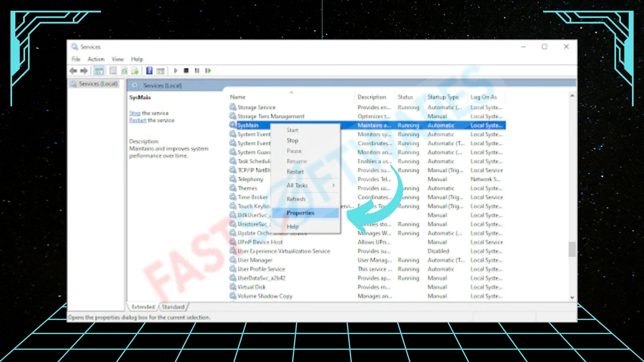Click gear icon beside User Profile Service
This screenshot has width=644, height=362.
[x=233, y=269]
